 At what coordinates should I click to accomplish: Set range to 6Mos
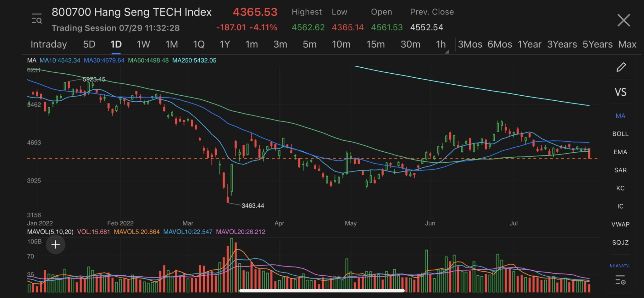pos(500,44)
